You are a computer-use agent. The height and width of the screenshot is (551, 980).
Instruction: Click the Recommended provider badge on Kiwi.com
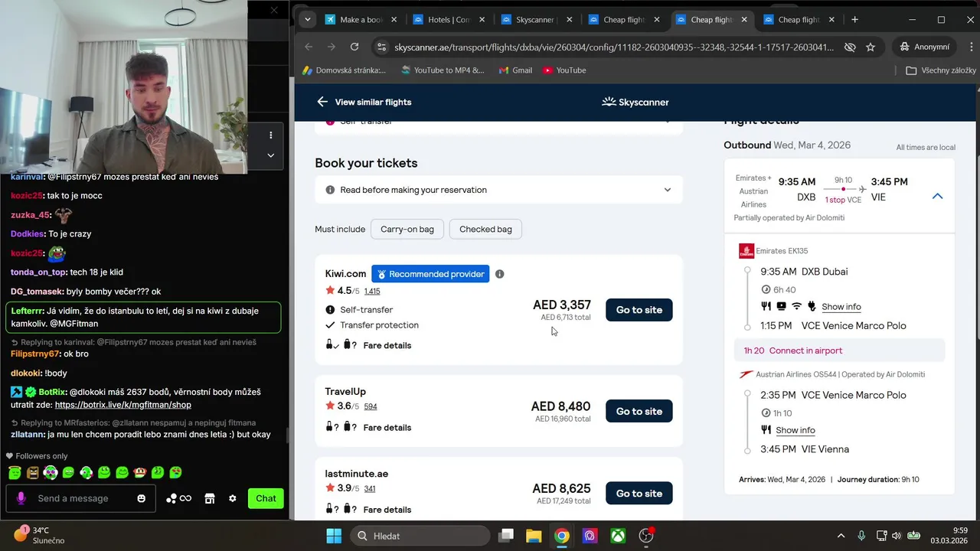coord(430,274)
